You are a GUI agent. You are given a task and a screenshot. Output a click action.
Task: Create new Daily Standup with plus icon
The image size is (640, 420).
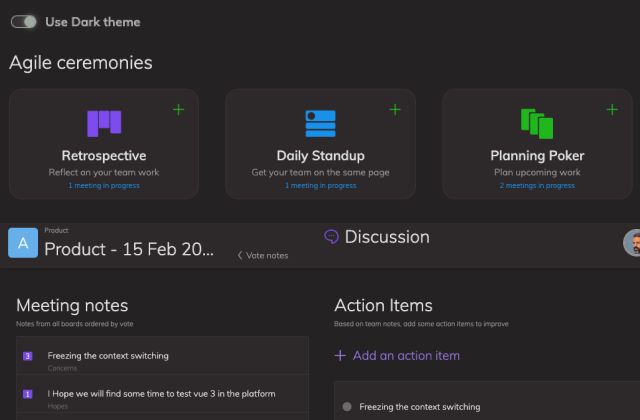395,110
